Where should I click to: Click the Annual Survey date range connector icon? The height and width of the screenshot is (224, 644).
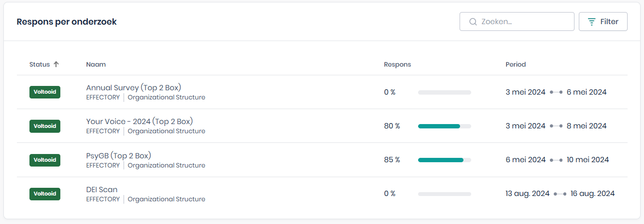coord(556,92)
